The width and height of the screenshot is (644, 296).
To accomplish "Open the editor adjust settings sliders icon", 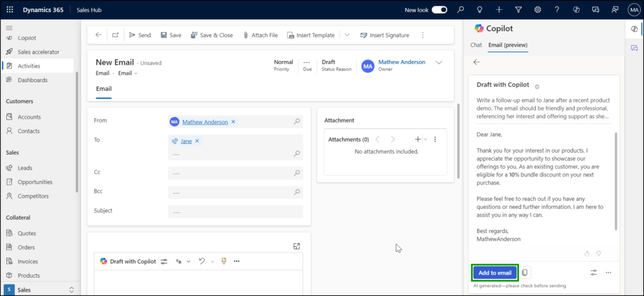I will [164, 261].
